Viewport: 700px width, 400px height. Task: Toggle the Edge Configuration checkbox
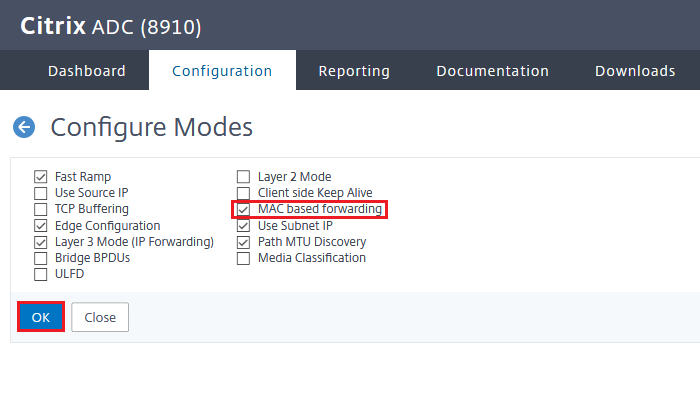point(41,226)
